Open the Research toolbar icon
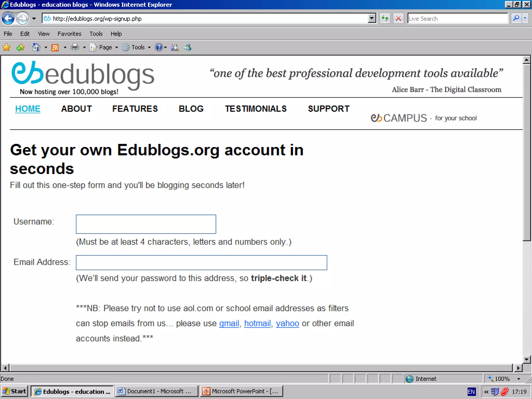Viewport: 532px width, 399px height. pyautogui.click(x=175, y=47)
